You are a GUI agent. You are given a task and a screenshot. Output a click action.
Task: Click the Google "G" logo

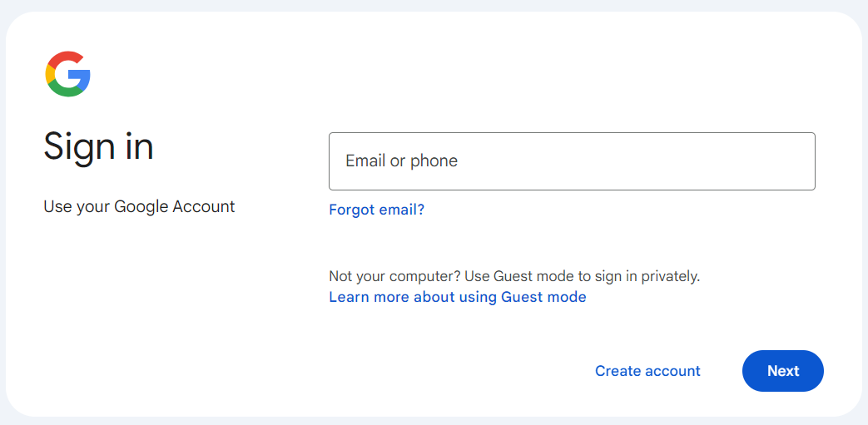(x=67, y=74)
